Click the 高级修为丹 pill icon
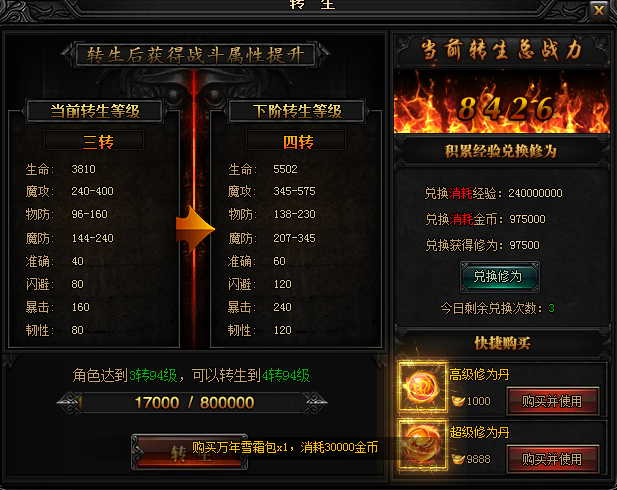 pos(423,387)
